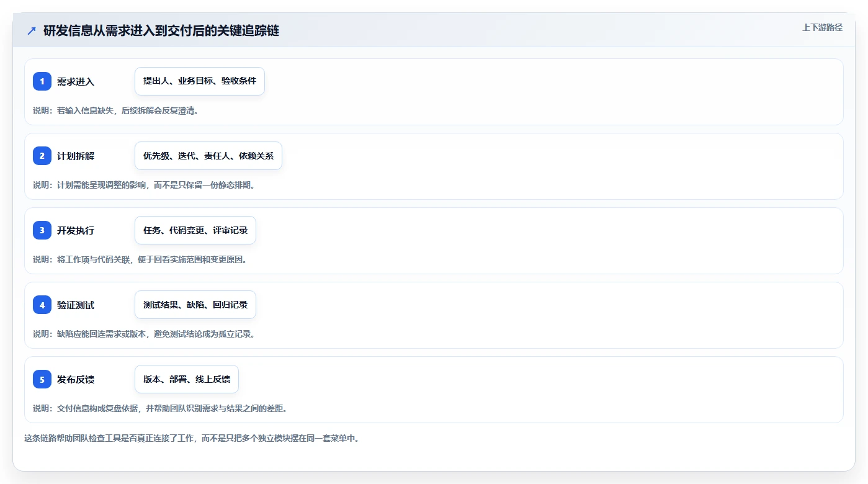Click the heading 研发信息从需求进入到交付后的关键追踪链
This screenshot has height=484, width=868.
coord(161,30)
